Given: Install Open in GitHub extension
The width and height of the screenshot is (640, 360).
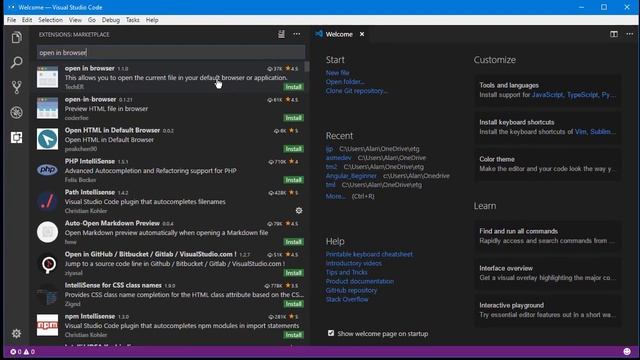Looking at the screenshot, I should [293, 273].
